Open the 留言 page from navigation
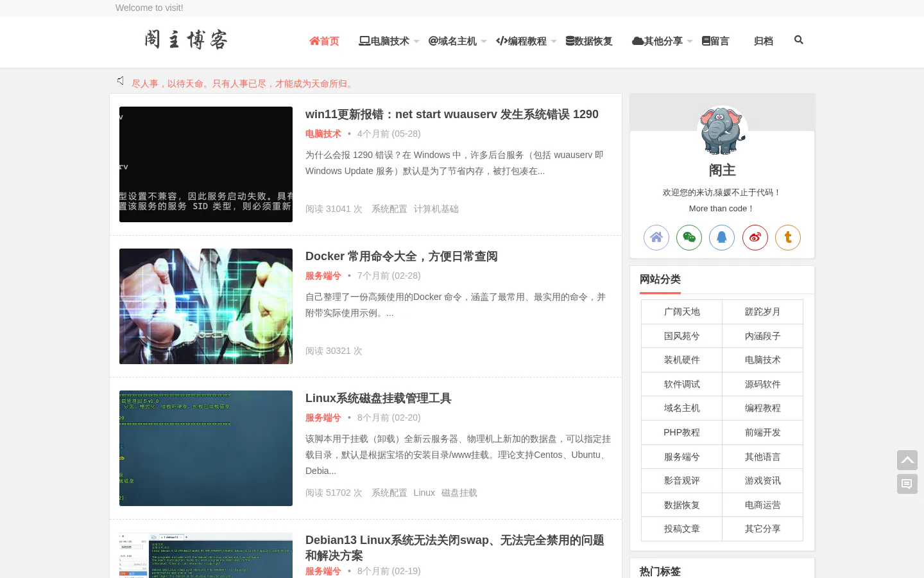Image resolution: width=924 pixels, height=578 pixels. click(715, 41)
